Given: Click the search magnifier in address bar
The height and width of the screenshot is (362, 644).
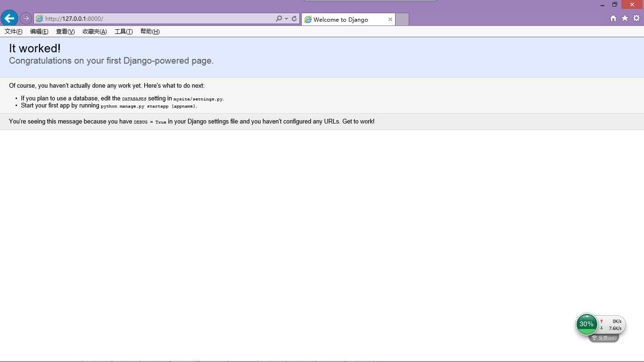Looking at the screenshot, I should 279,18.
